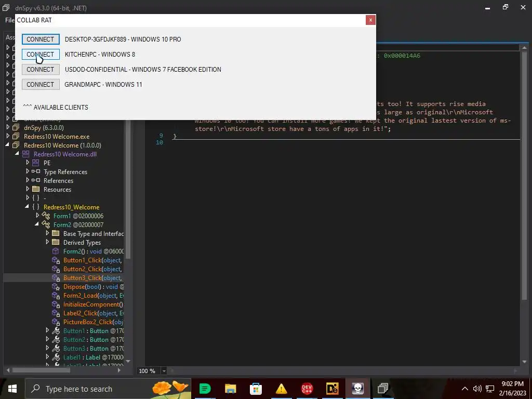Click the Resources folder icon
This screenshot has width=532, height=399.
[x=36, y=189]
